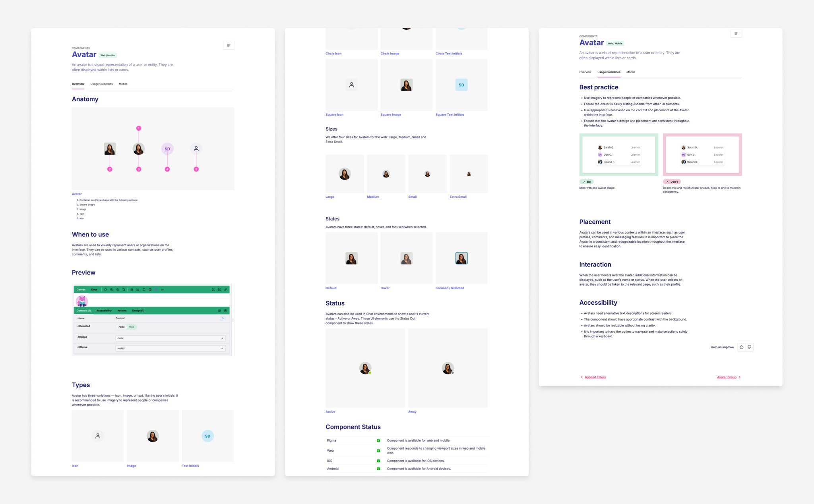
Task: Close the controls addon panel icon
Action: click(225, 311)
